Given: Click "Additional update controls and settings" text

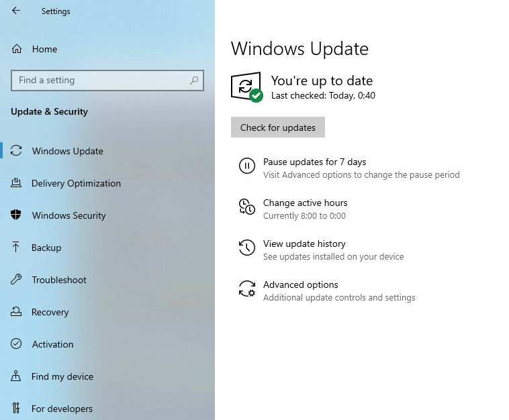Looking at the screenshot, I should pyautogui.click(x=339, y=297).
